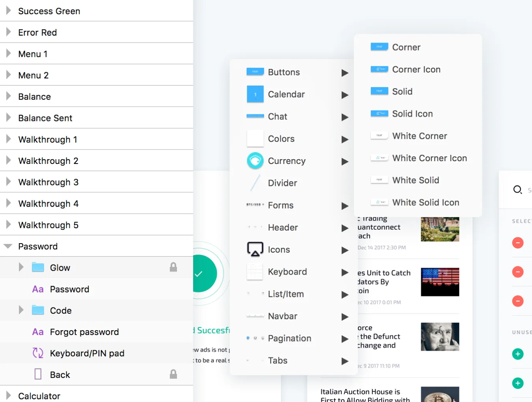Expand the Menu 1 artboard
The image size is (532, 402).
(8, 54)
